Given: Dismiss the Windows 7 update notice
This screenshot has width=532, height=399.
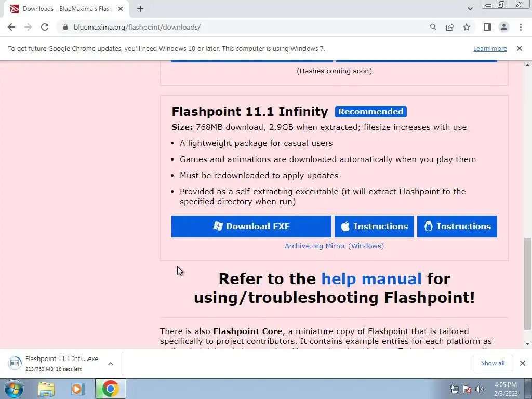Looking at the screenshot, I should tap(519, 48).
